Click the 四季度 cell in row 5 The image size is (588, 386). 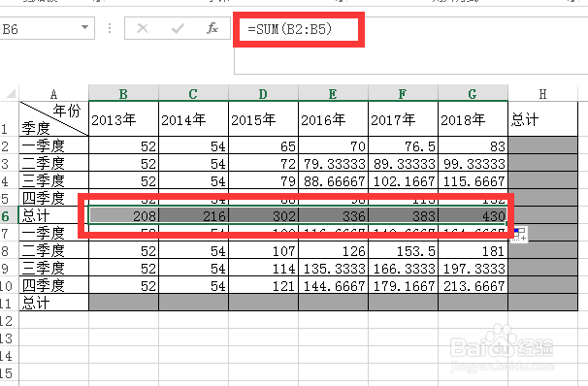[x=53, y=198]
